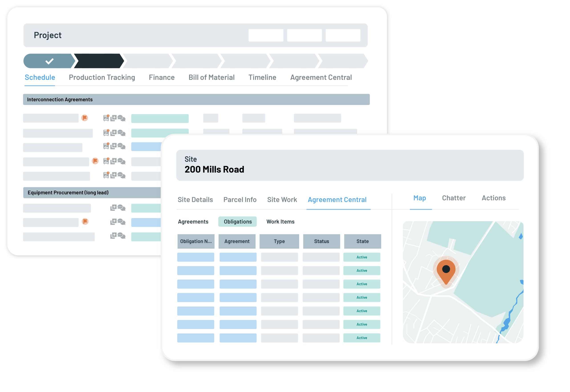Viewport: 570px width, 392px height.
Task: Click orange flag in fourth Interconnection Agreements row
Action: click(95, 161)
